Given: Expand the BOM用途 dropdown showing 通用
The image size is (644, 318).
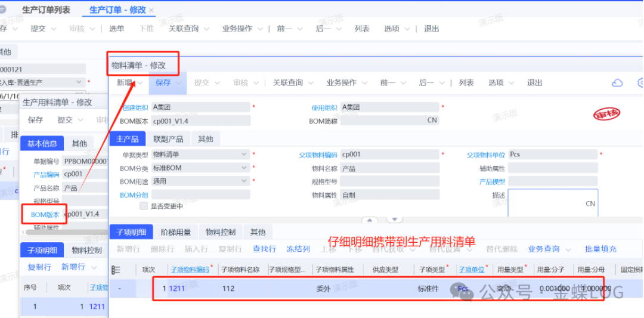Looking at the screenshot, I should (x=244, y=181).
